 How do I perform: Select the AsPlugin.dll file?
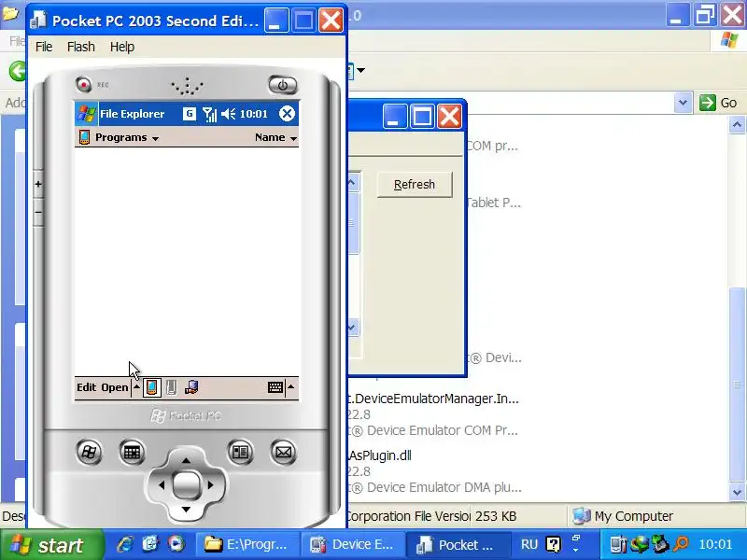coord(380,455)
